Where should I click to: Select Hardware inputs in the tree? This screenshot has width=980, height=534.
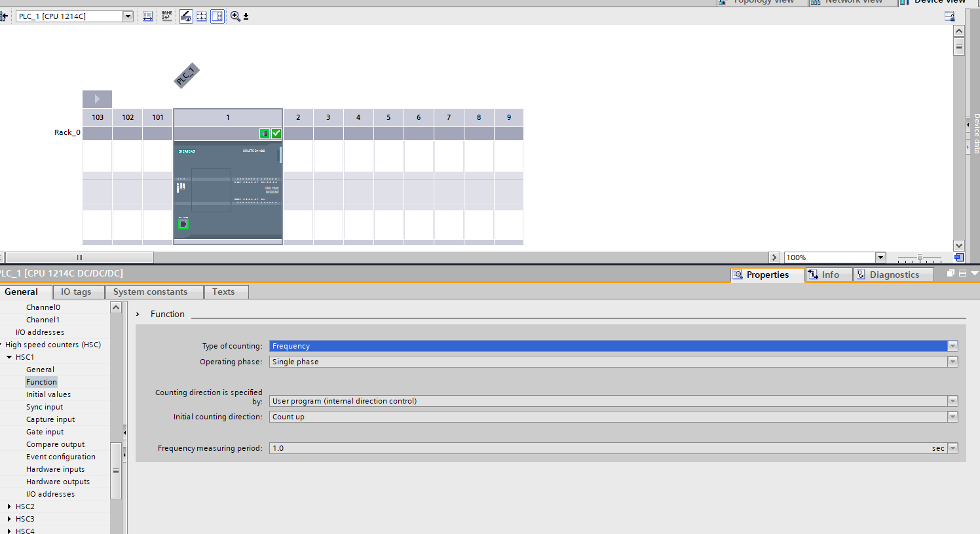[x=56, y=469]
